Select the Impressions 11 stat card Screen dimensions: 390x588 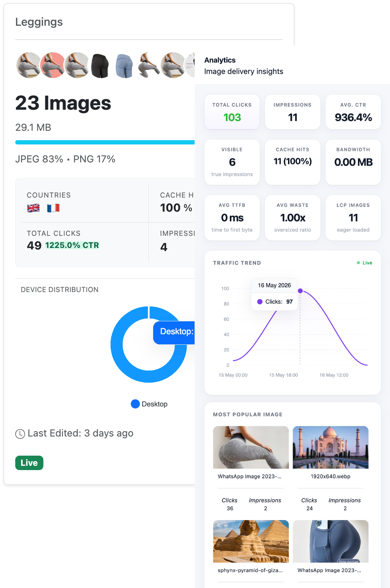(x=293, y=112)
